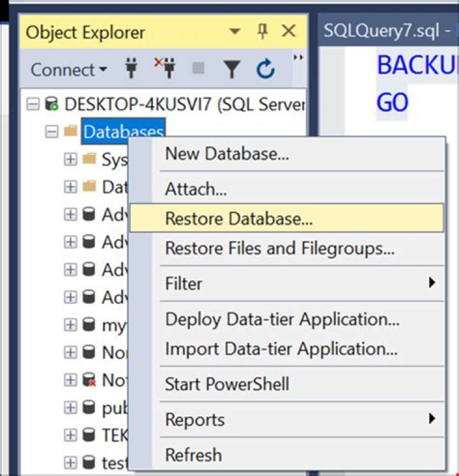Open the Filter funnel icon
459x476 pixels.
tap(232, 69)
